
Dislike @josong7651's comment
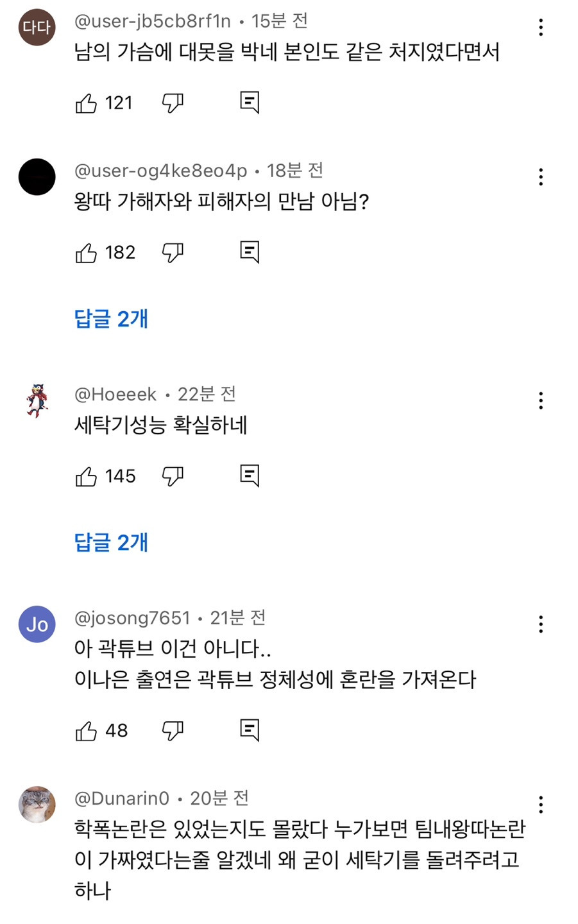pos(173,731)
